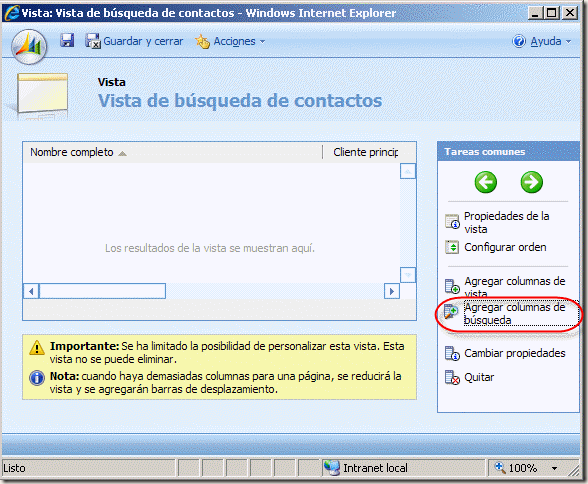
Task: Expand the Acciones dropdown arrow
Action: pyautogui.click(x=262, y=41)
